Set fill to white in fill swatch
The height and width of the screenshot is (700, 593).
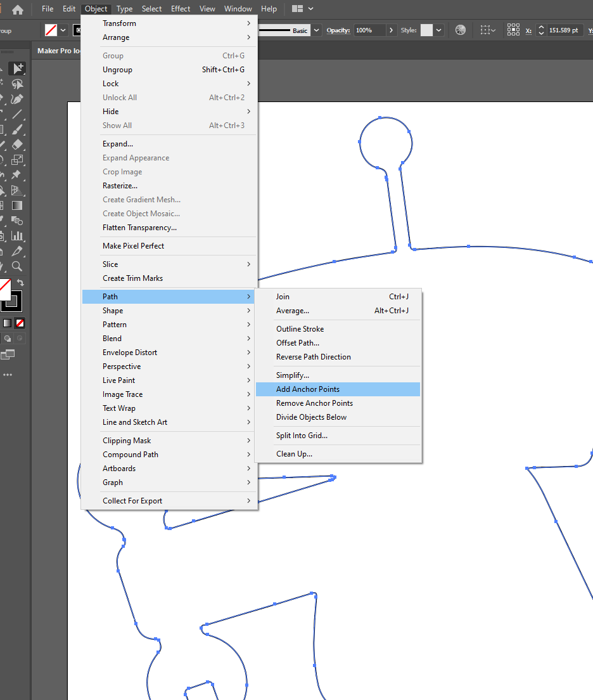6,289
